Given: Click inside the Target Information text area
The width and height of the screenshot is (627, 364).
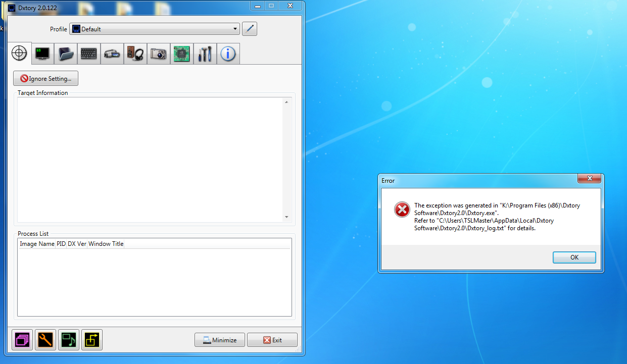Looking at the screenshot, I should (x=150, y=160).
